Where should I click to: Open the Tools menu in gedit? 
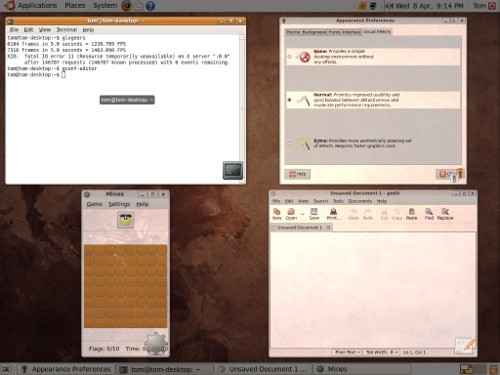[338, 201]
